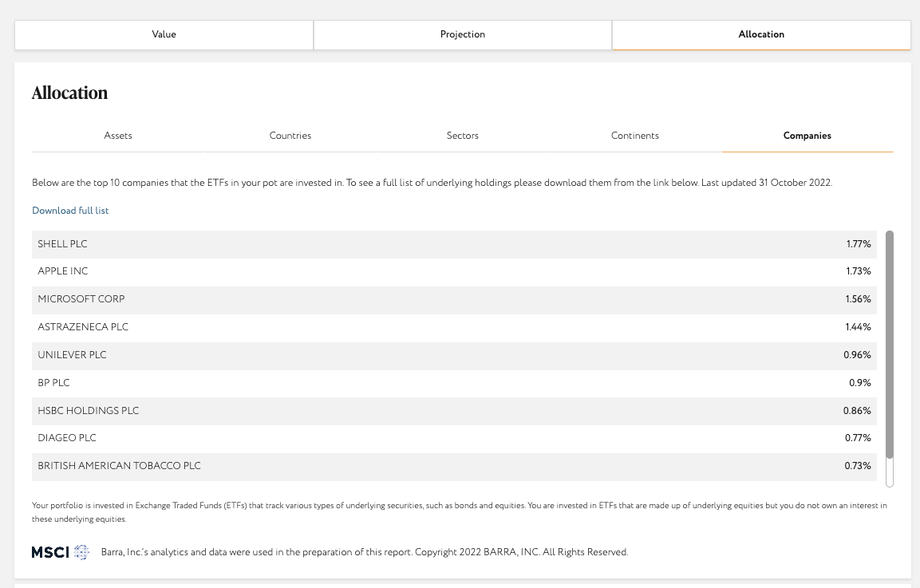Screen dimensions: 920x588
Task: Click the 0.86% value for HSBC
Action: click(857, 411)
